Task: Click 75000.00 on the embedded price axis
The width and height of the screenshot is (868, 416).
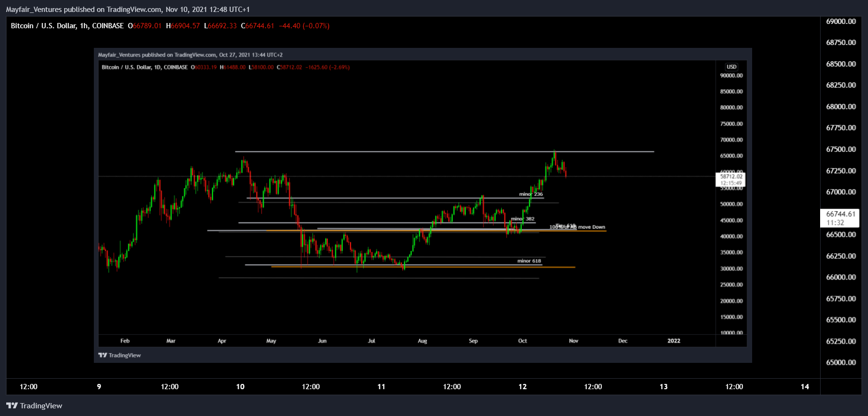Action: coord(731,124)
